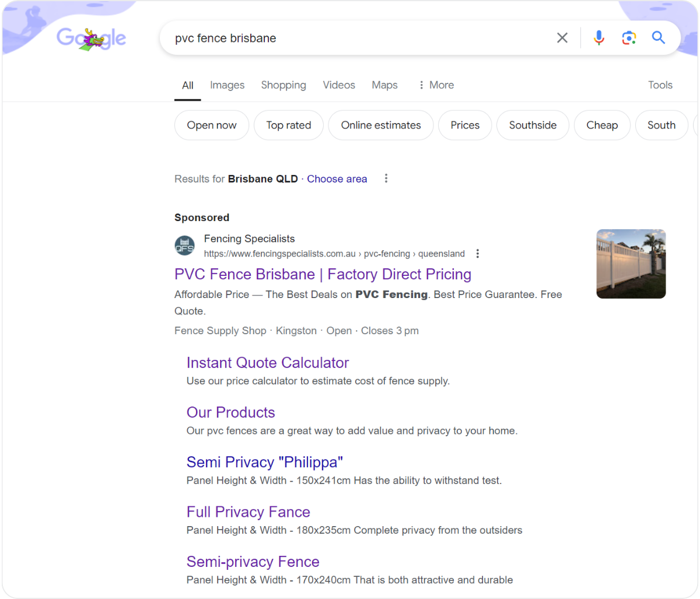
Task: Switch to the Shopping tab
Action: (x=283, y=85)
